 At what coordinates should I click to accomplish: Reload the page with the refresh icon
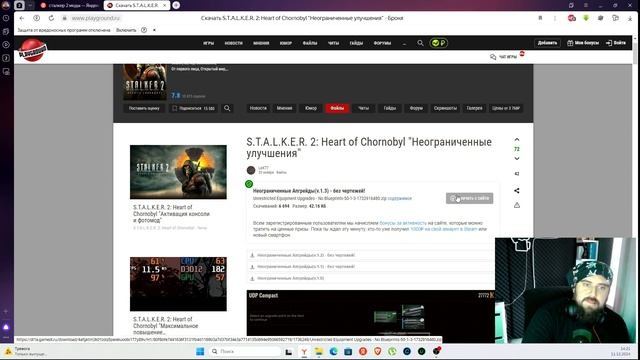(51, 18)
